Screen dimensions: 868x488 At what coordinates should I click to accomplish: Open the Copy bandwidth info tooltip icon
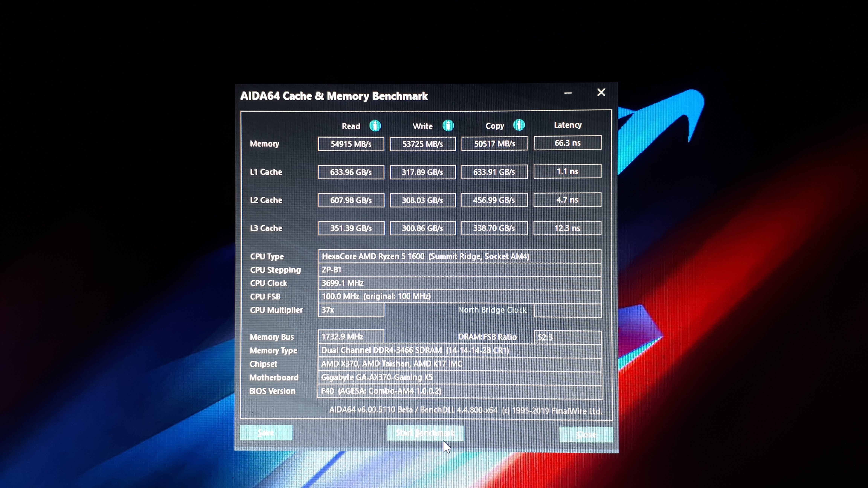pyautogui.click(x=519, y=125)
